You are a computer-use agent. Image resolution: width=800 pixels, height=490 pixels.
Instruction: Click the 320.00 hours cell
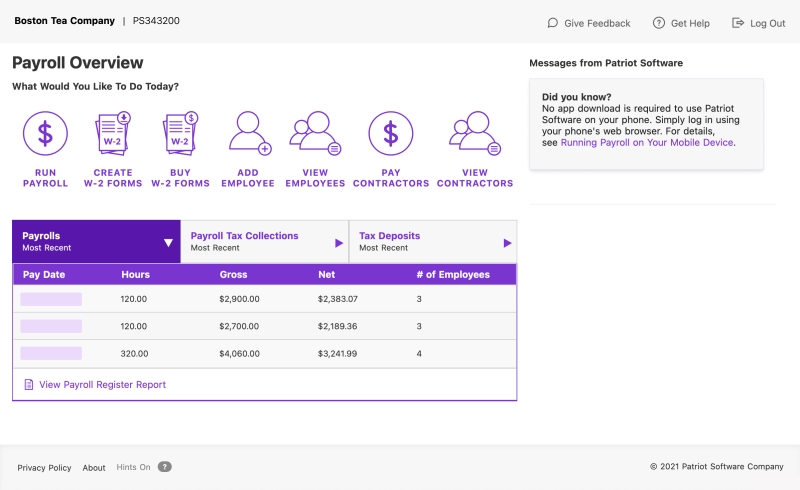coord(134,354)
